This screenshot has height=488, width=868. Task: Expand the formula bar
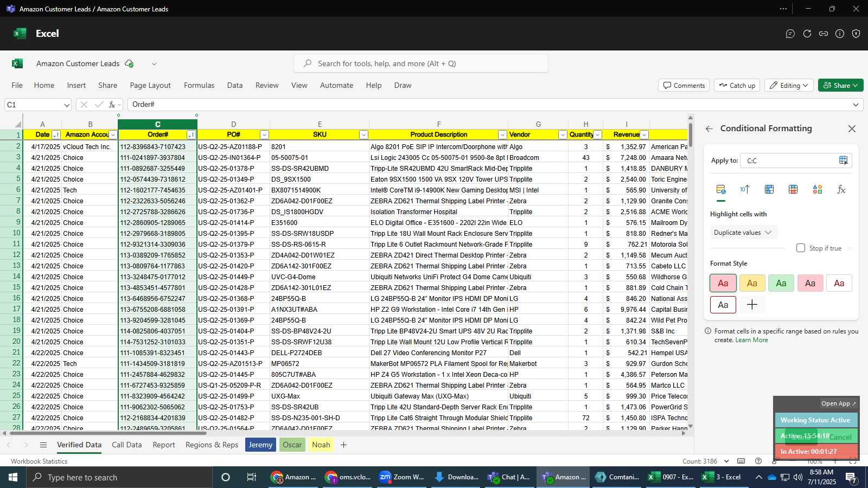856,105
